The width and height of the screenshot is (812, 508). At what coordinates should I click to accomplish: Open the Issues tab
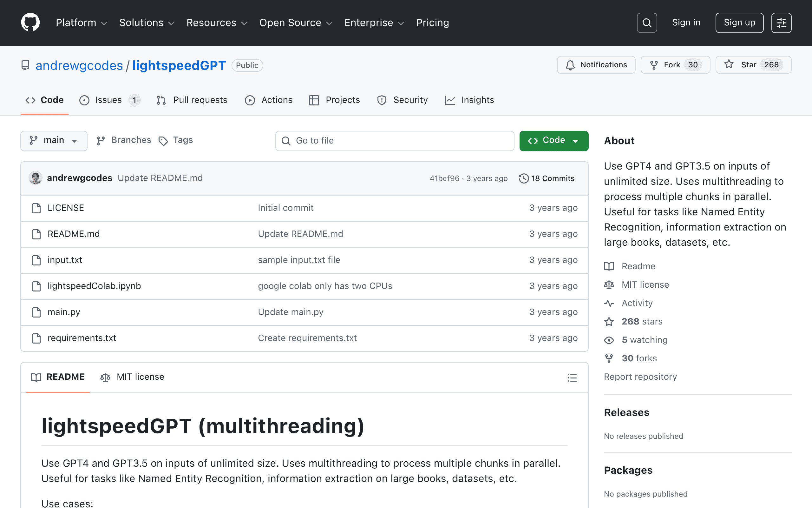[x=110, y=100]
